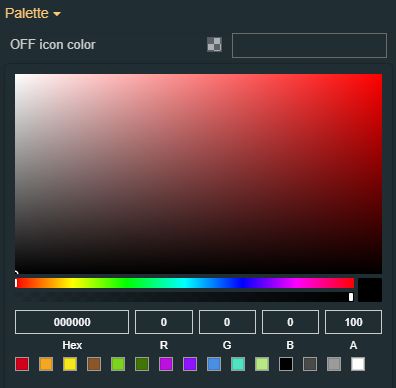Select the black preset swatch
This screenshot has width=396, height=388.
coord(286,364)
